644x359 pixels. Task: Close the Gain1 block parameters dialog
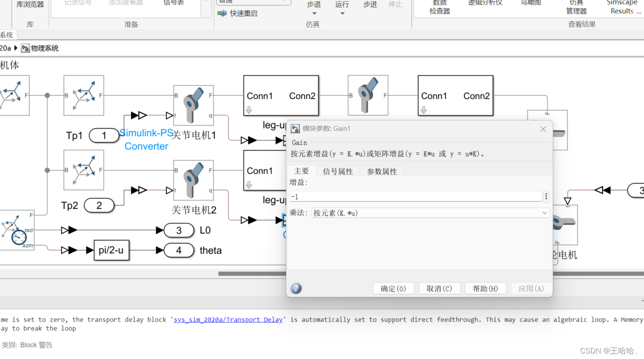pos(543,129)
